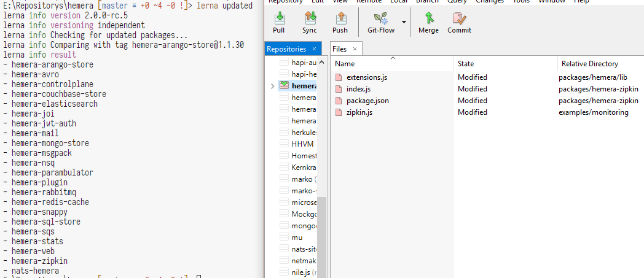
Task: Select the hapi-au repository icon
Action: pos(285,63)
